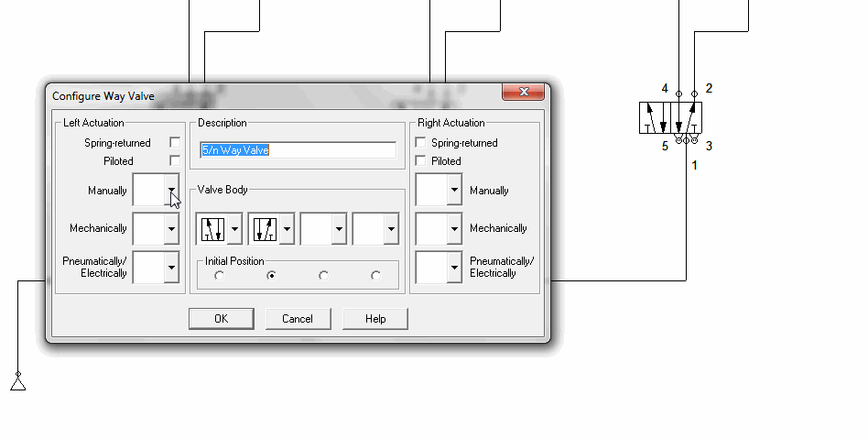Open right Mechanically actuation dropdown
This screenshot has height=439, width=868.
click(454, 228)
